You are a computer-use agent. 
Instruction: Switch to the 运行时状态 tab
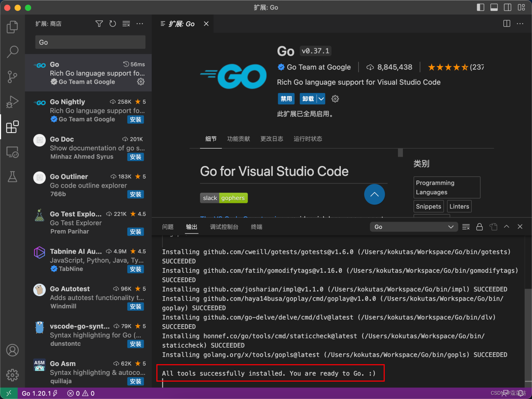point(308,139)
